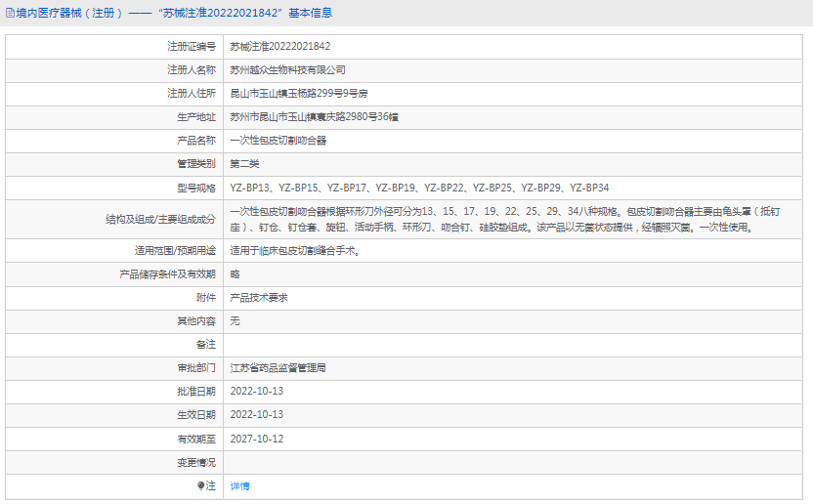The image size is (813, 504).
Task: Click the structure description paragraph text
Action: click(x=505, y=220)
